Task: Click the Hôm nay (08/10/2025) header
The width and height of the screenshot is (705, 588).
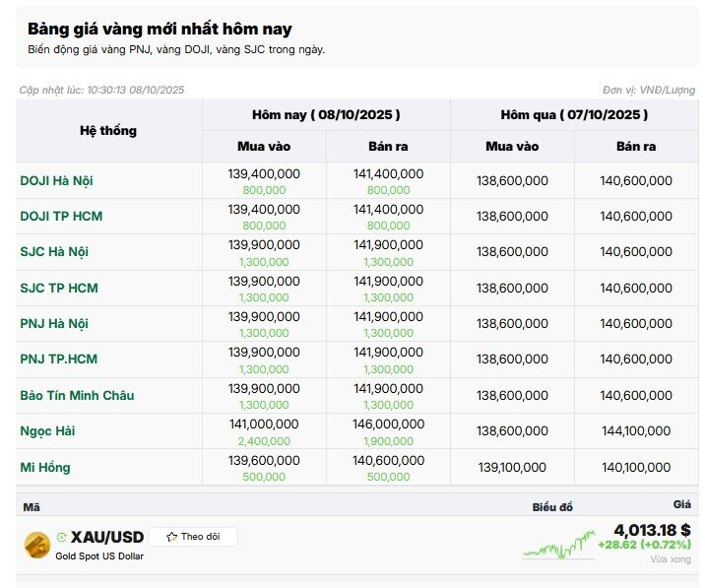Action: 326,114
